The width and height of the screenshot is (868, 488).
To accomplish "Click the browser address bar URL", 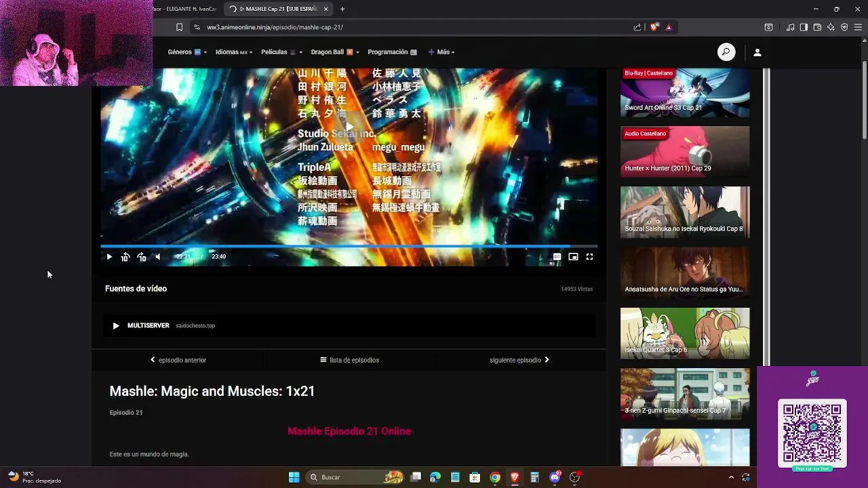I will [275, 27].
